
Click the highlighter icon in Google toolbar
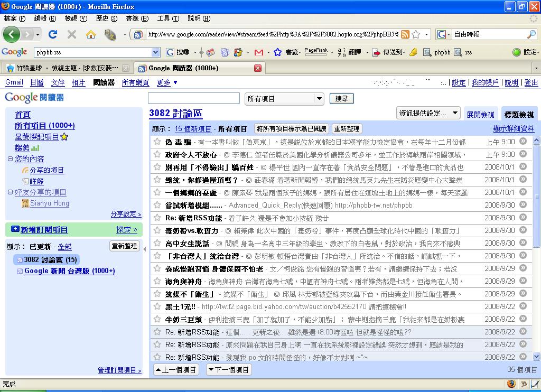coord(413,52)
